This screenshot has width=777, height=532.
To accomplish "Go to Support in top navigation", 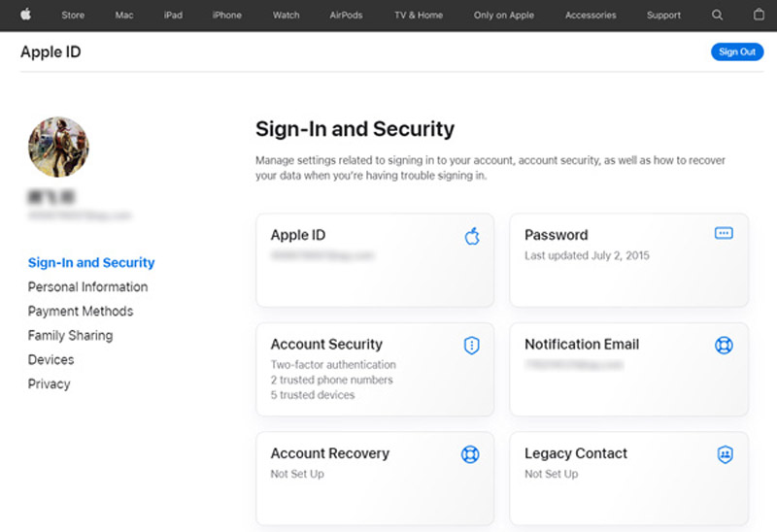I will [x=663, y=16].
